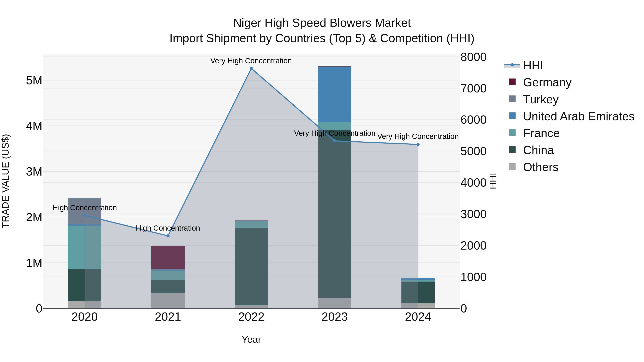Click the 5M trade value tick label
The height and width of the screenshot is (362, 644).
pos(34,80)
